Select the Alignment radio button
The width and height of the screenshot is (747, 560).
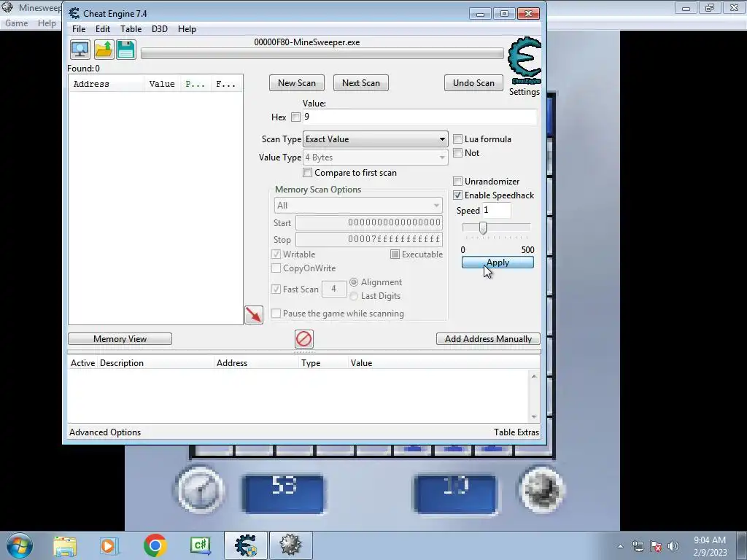pos(354,282)
